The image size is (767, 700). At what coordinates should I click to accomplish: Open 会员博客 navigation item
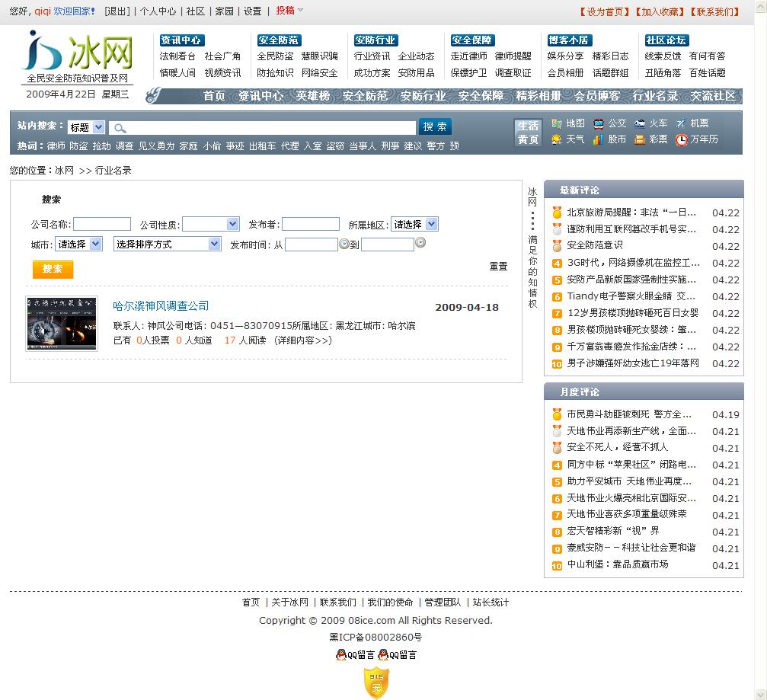click(597, 96)
